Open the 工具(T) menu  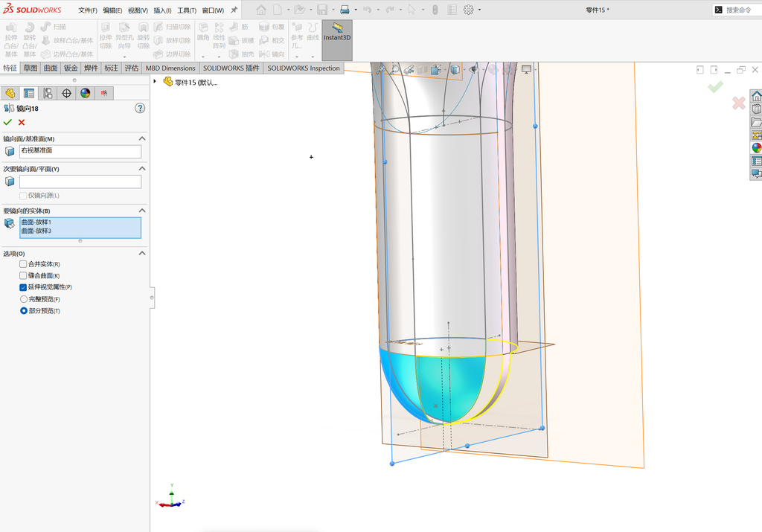(187, 10)
